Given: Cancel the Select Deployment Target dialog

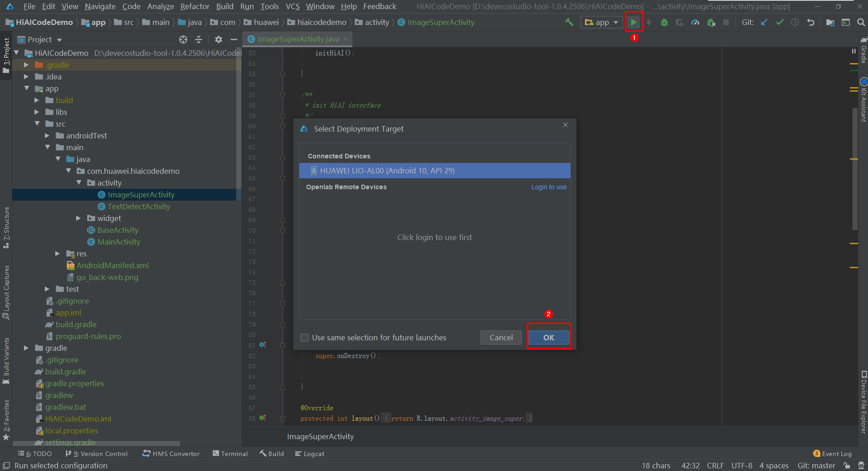Looking at the screenshot, I should (501, 338).
